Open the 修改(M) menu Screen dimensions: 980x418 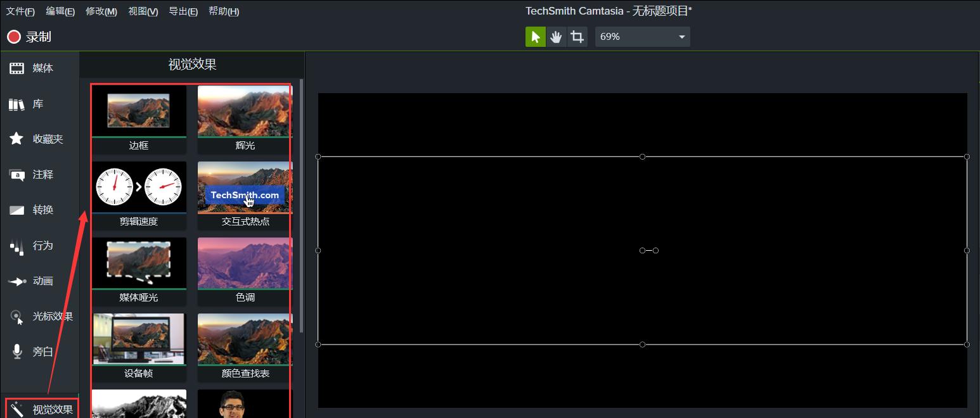101,11
